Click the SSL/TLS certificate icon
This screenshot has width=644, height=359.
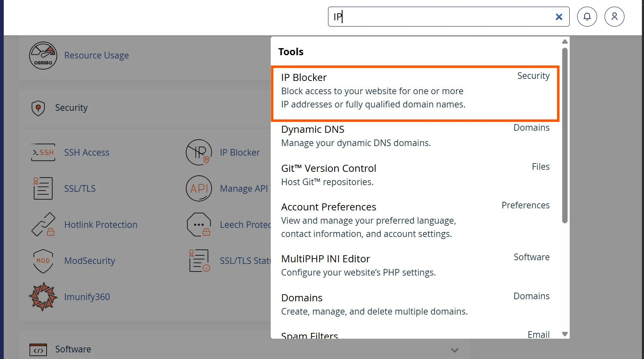point(43,188)
